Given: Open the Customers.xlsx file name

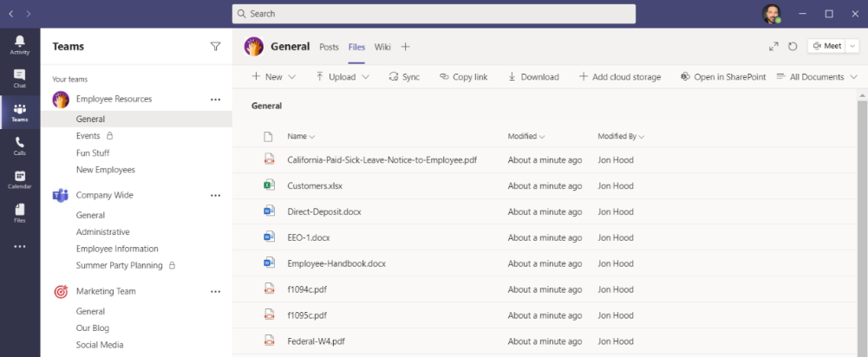Looking at the screenshot, I should [x=315, y=186].
